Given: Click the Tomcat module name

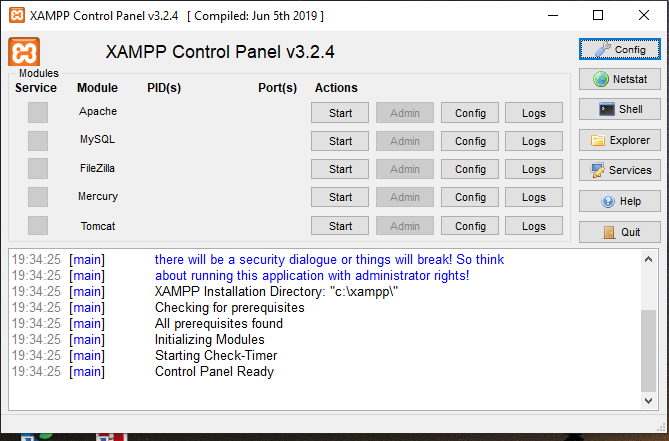Looking at the screenshot, I should tap(98, 226).
